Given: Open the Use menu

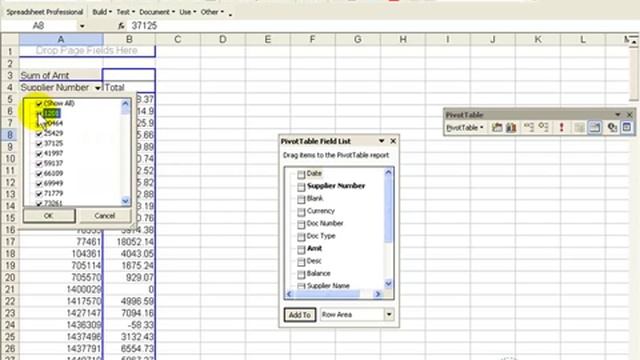Looking at the screenshot, I should [x=187, y=12].
